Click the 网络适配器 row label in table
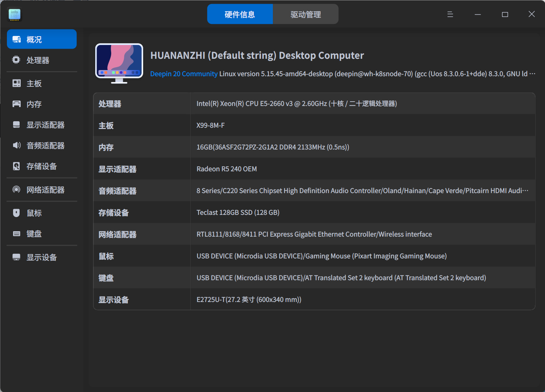 click(117, 234)
